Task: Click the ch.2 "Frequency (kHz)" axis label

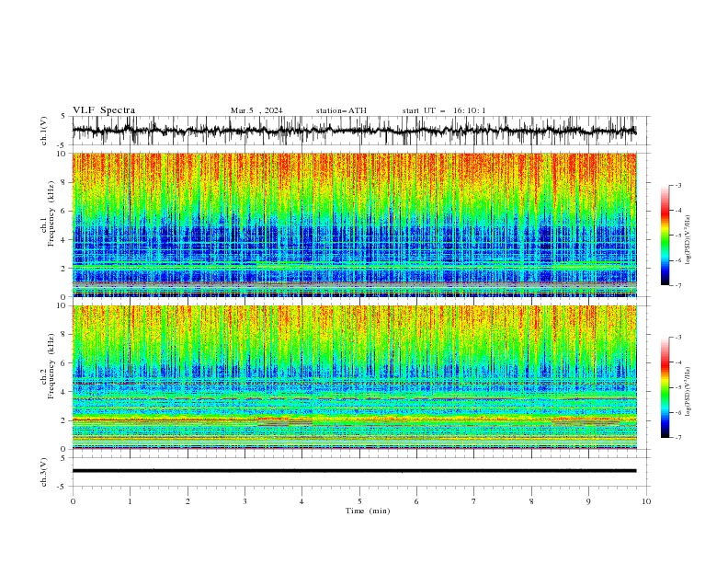Action: click(51, 366)
